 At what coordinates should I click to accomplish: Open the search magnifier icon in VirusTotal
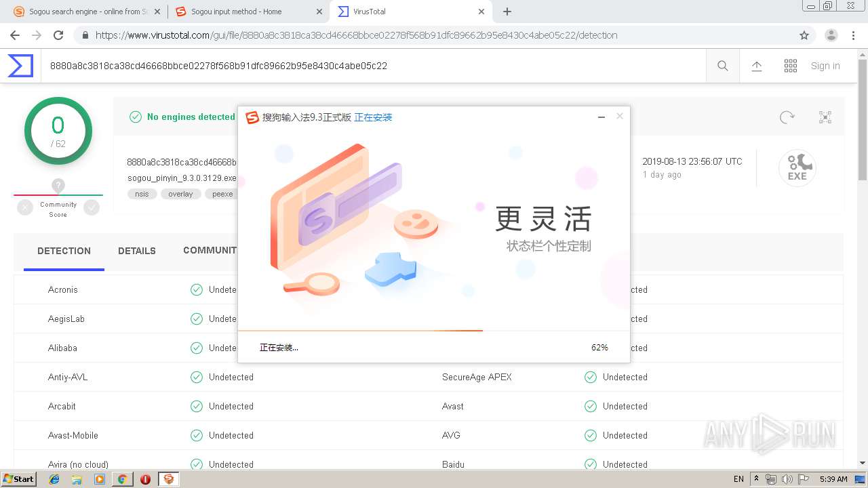[x=723, y=66]
